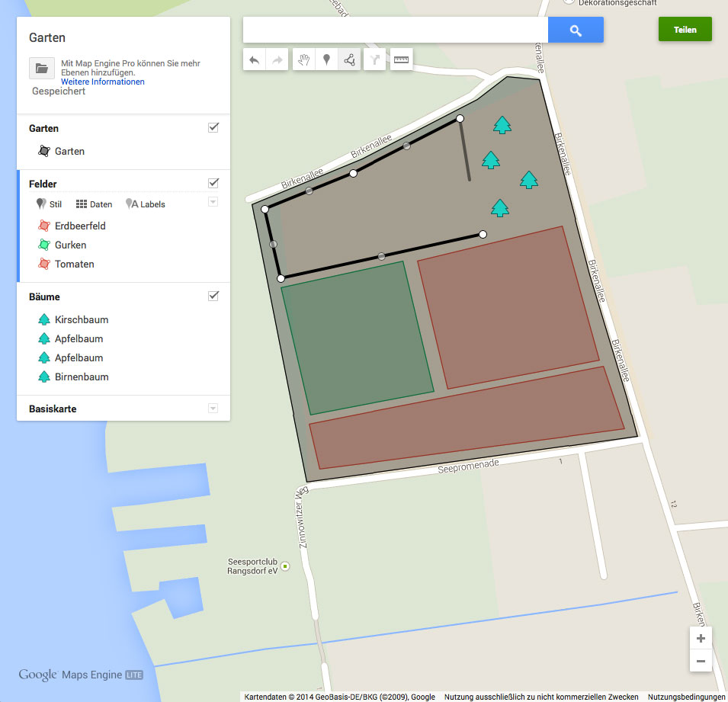Click the blue search magnifier button
The image size is (728, 702).
coord(576,30)
